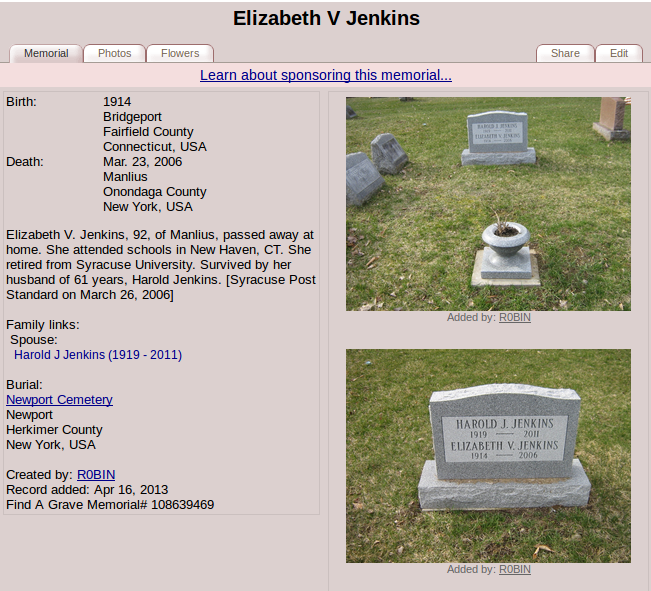Viewport: 651px width, 591px height.
Task: Click R0BIN link under the urn photo
Action: (x=515, y=318)
